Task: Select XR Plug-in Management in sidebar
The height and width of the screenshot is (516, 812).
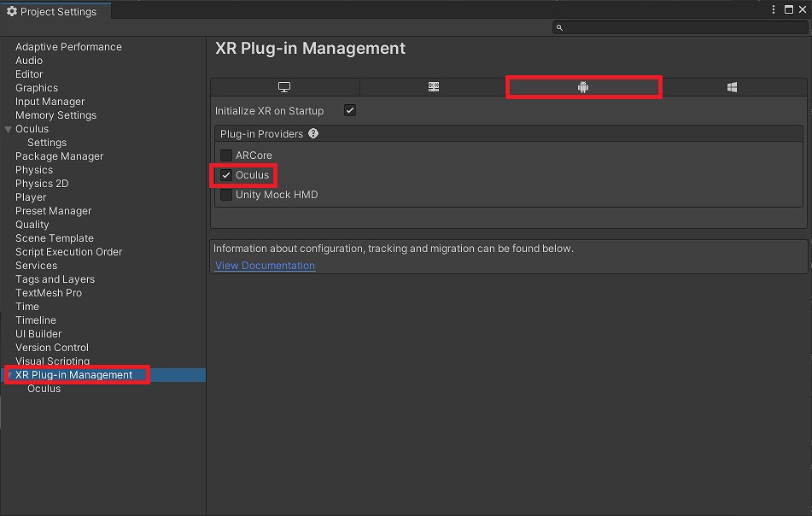Action: [x=74, y=374]
